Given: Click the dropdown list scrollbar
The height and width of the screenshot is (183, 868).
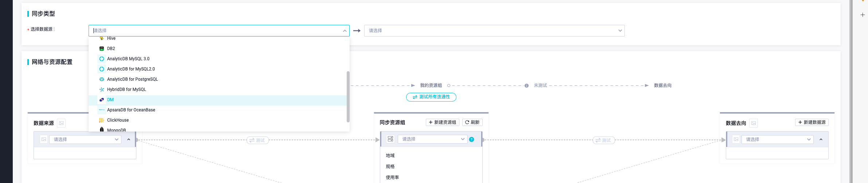Looking at the screenshot, I should [x=348, y=97].
